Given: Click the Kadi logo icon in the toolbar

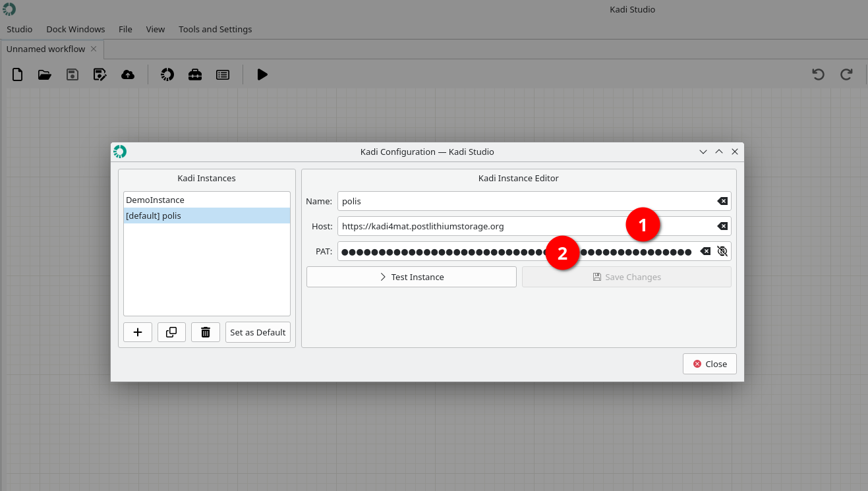Looking at the screenshot, I should coord(167,74).
